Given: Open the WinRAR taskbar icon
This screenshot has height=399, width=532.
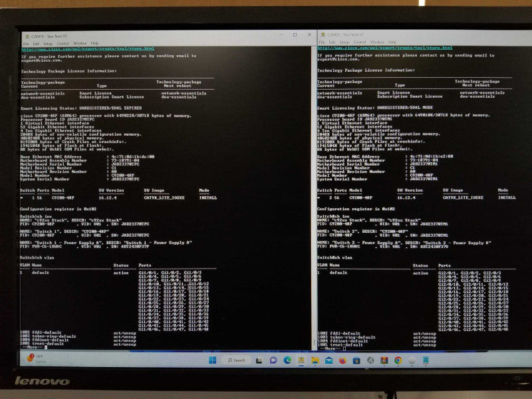Looking at the screenshot, I should click(384, 360).
